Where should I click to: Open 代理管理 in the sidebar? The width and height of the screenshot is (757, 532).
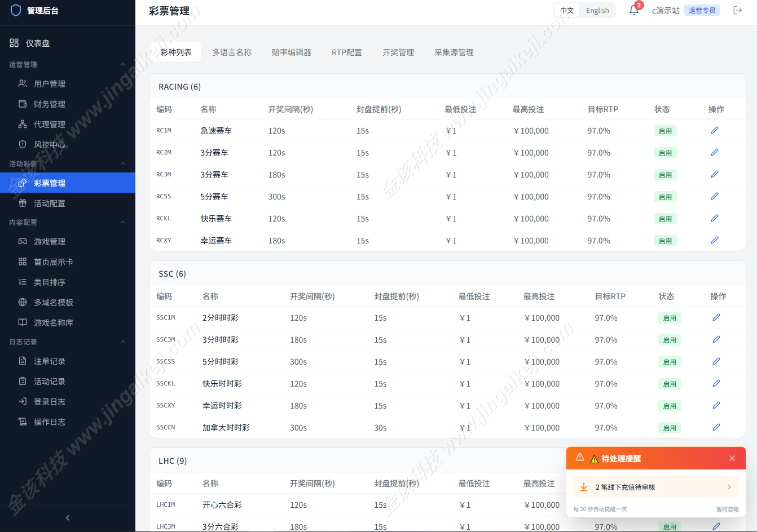coord(68,125)
